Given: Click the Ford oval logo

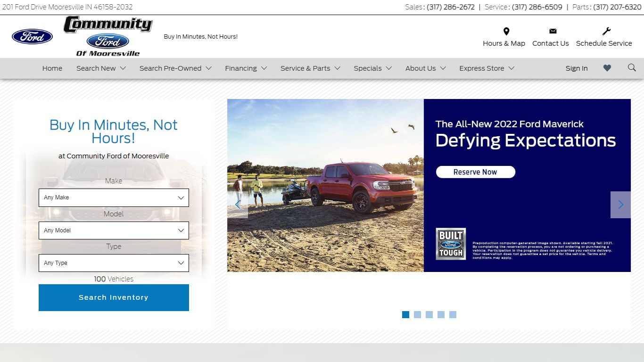Looking at the screenshot, I should (32, 37).
